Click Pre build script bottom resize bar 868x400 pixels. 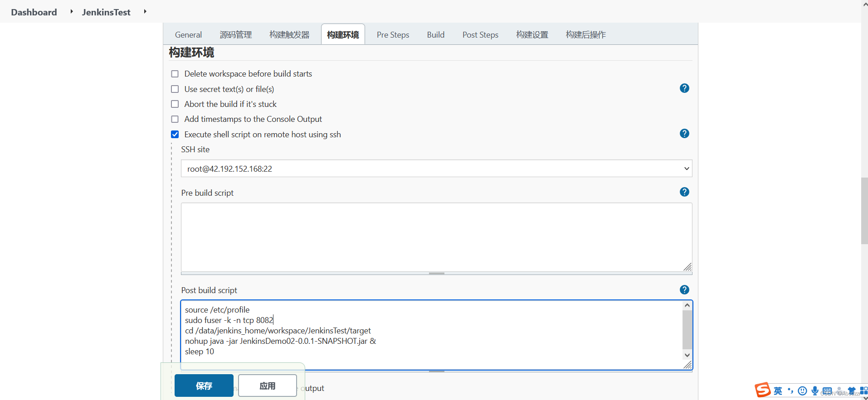click(x=436, y=273)
